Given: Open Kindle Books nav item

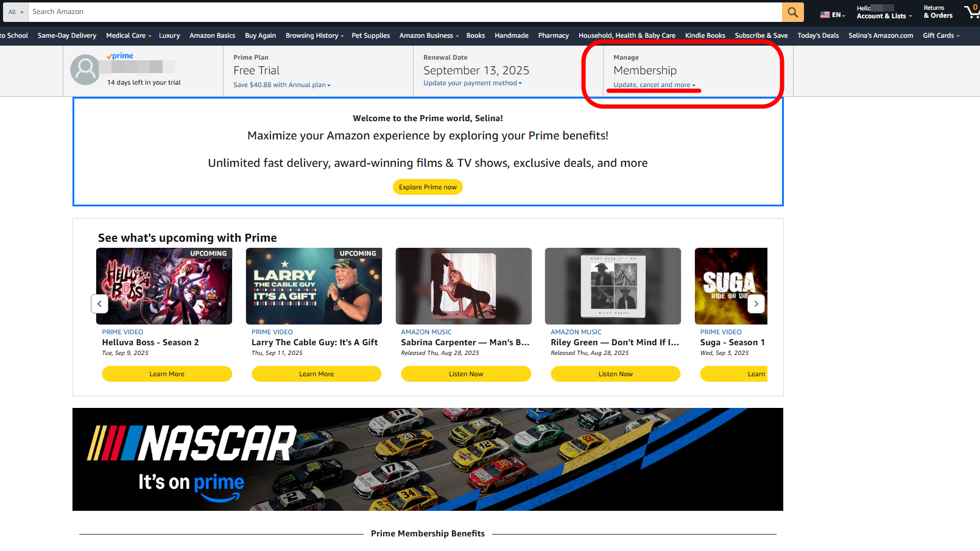Looking at the screenshot, I should pos(705,35).
